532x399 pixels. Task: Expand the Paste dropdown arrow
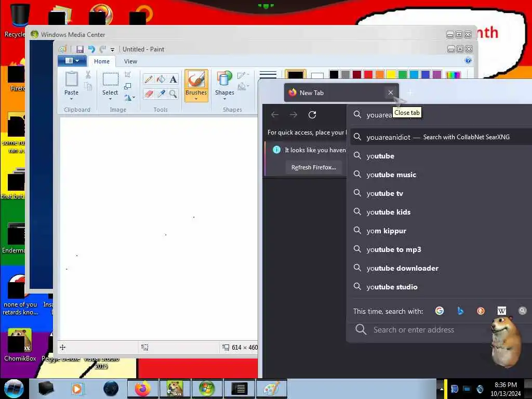(x=71, y=99)
